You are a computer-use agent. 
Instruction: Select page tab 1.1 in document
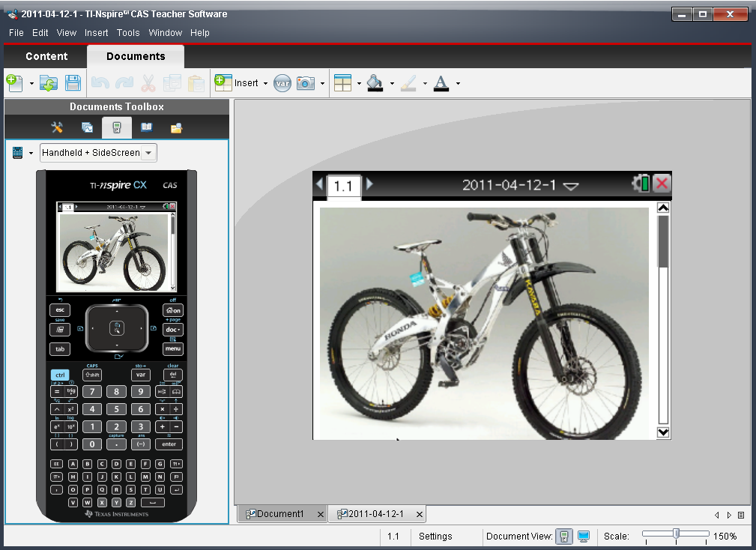[x=344, y=186]
